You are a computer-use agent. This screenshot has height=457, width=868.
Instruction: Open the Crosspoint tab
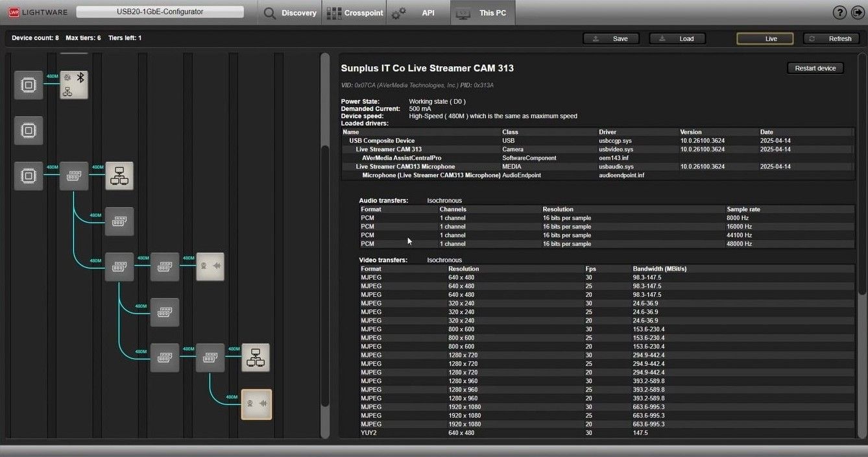pyautogui.click(x=355, y=13)
